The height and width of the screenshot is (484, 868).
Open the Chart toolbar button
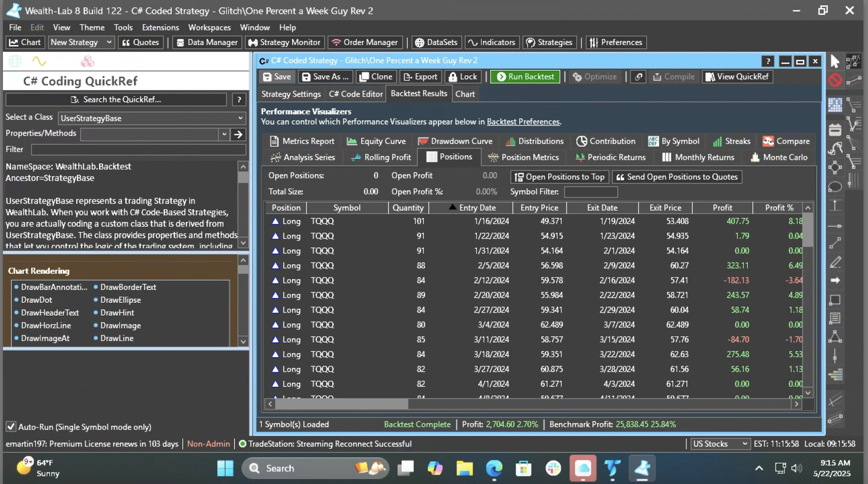pos(25,42)
